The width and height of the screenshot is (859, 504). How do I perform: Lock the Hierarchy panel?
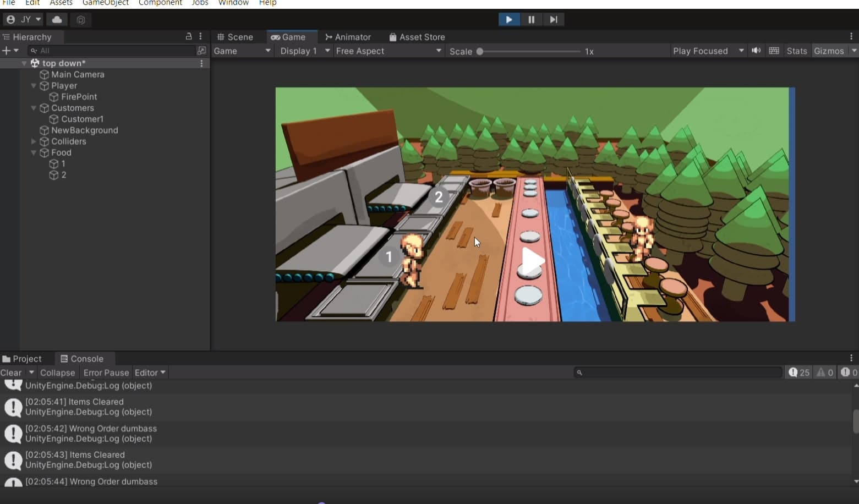point(189,36)
